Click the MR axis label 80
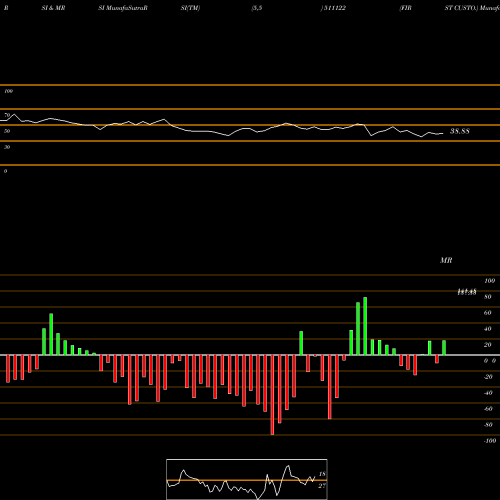The width and height of the screenshot is (500, 500). pos(488,297)
